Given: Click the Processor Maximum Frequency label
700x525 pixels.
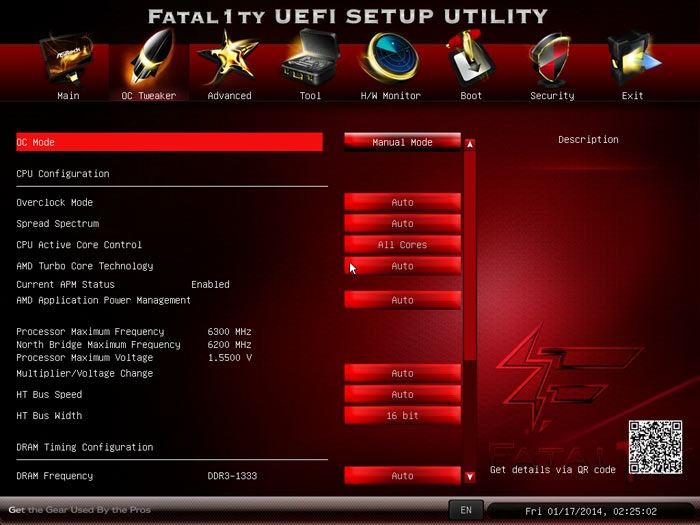Looking at the screenshot, I should [90, 332].
